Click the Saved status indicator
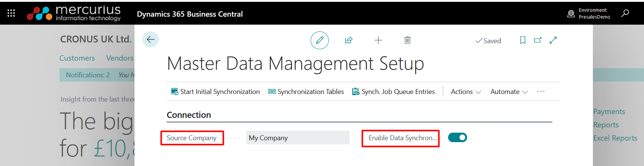This screenshot has width=644, height=166. click(x=488, y=41)
